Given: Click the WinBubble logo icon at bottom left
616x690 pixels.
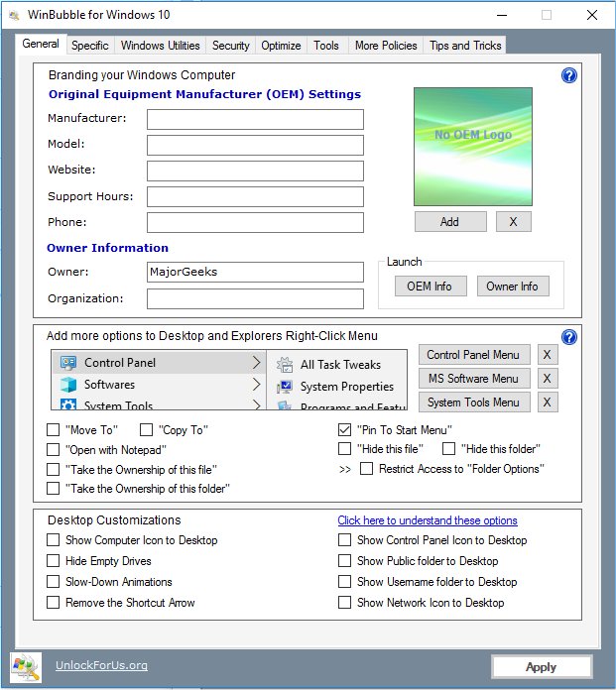Looking at the screenshot, I should click(26, 667).
